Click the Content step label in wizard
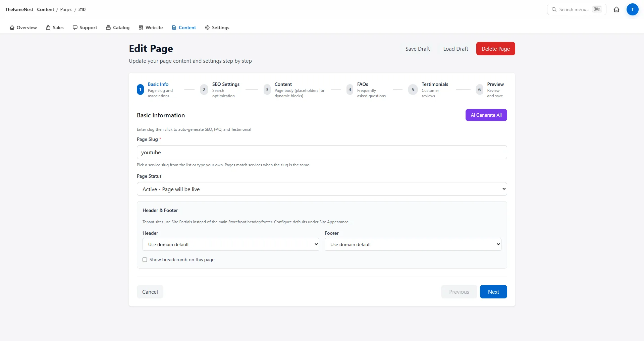The image size is (644, 341). (x=283, y=84)
